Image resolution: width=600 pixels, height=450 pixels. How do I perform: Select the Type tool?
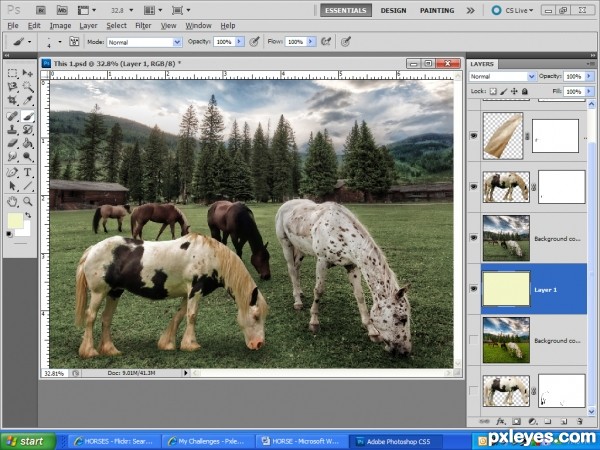click(28, 172)
